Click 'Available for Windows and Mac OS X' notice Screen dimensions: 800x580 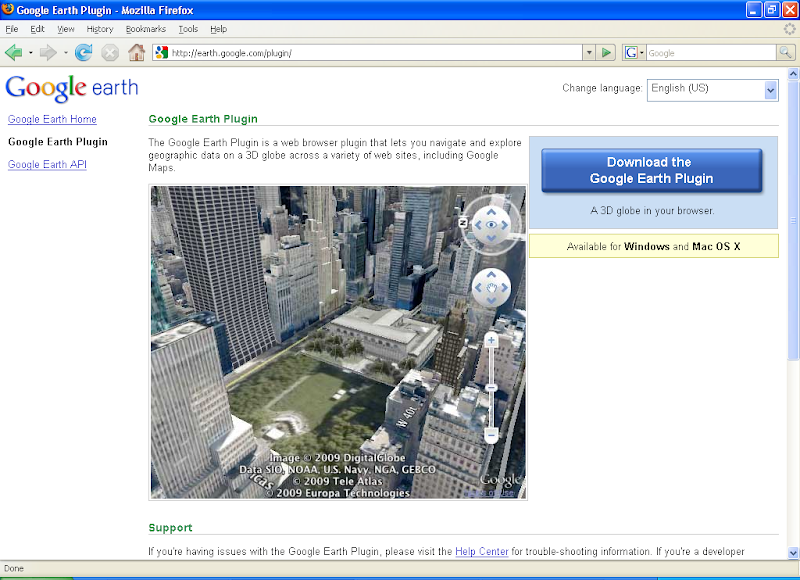(654, 246)
